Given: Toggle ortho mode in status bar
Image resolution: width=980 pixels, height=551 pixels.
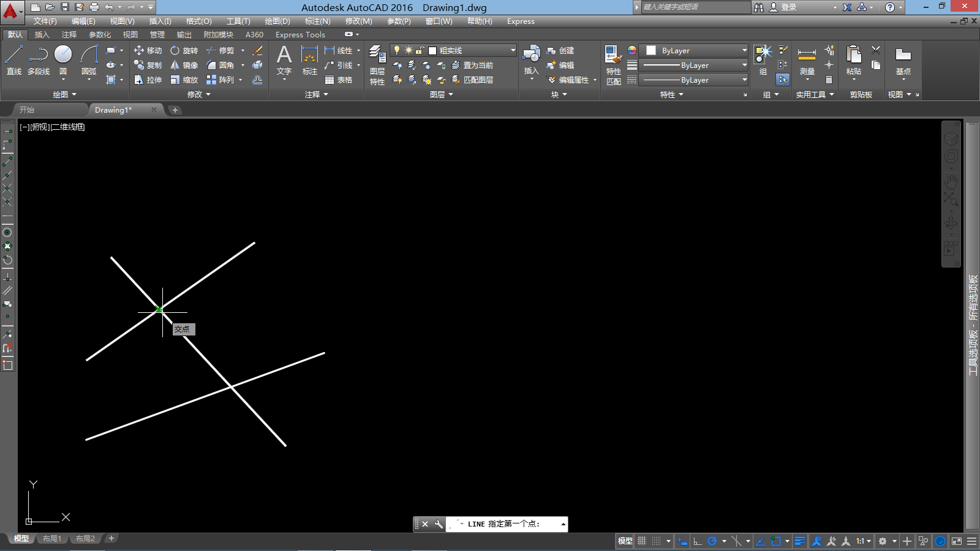Looking at the screenshot, I should click(x=697, y=541).
